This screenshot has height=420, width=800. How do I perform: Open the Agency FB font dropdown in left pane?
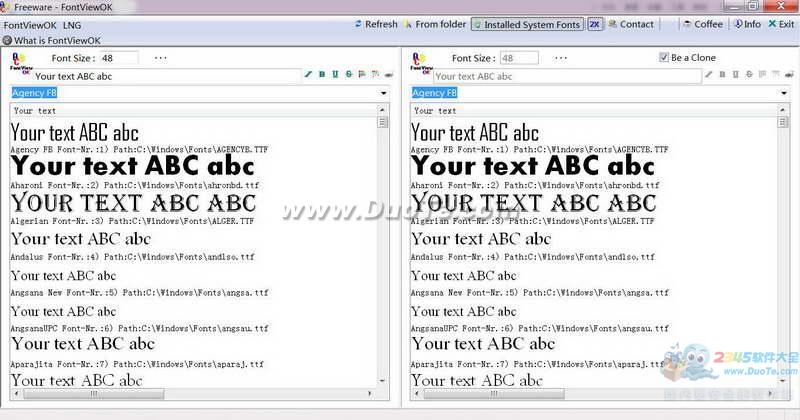click(383, 93)
